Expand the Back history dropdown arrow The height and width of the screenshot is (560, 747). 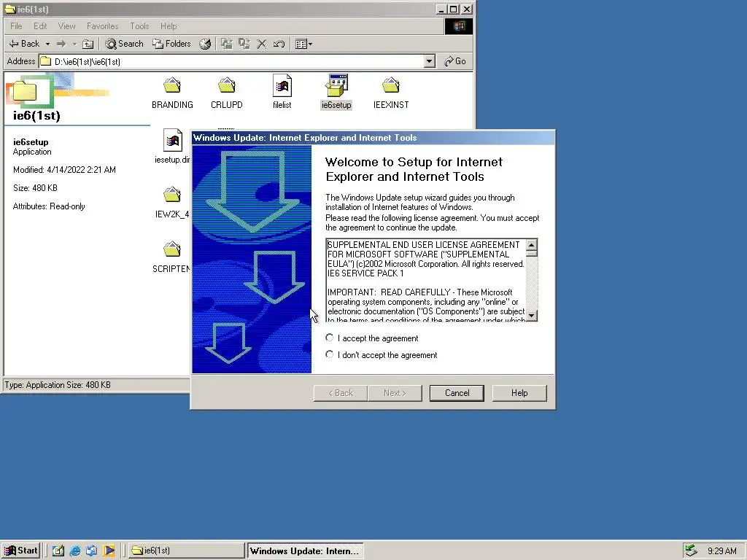point(47,44)
